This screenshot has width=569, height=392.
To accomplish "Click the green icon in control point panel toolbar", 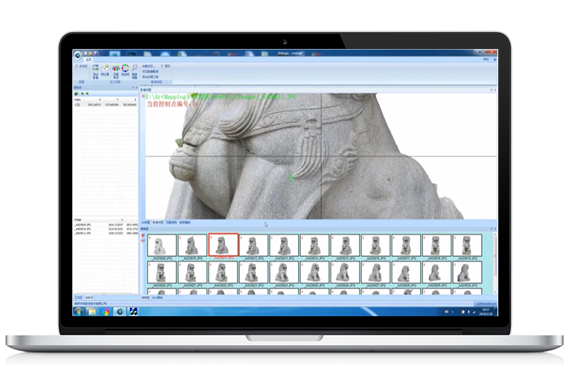I will click(76, 94).
